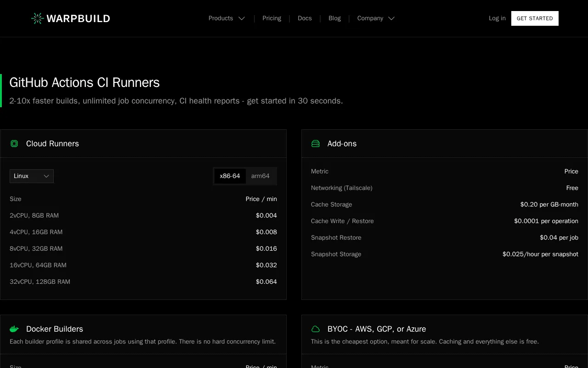
Task: Select the GitHub Actions CI Runners heading
Action: pyautogui.click(x=85, y=83)
